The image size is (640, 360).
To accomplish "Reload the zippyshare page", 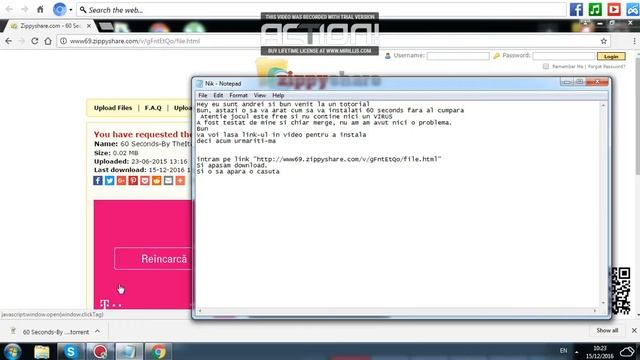I will pos(35,41).
